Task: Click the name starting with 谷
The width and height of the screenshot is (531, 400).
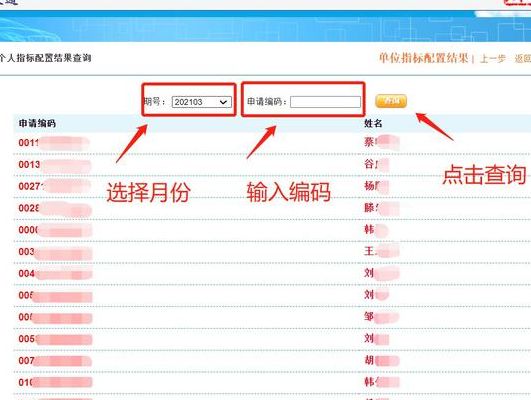Action: [376, 164]
